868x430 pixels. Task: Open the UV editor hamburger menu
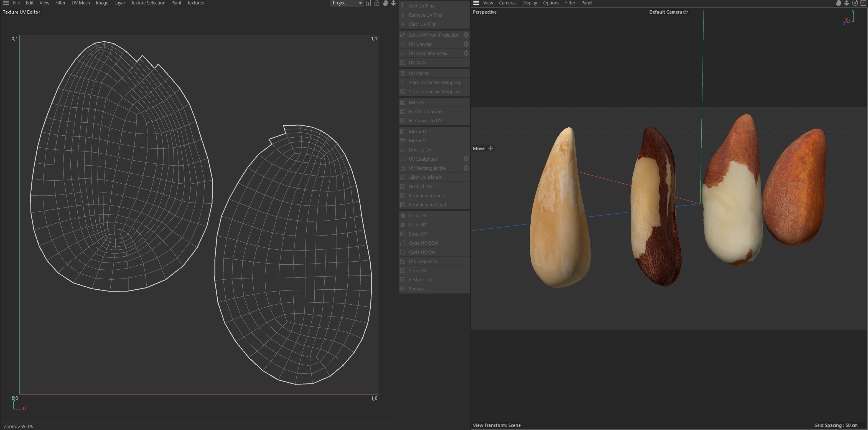[6, 3]
